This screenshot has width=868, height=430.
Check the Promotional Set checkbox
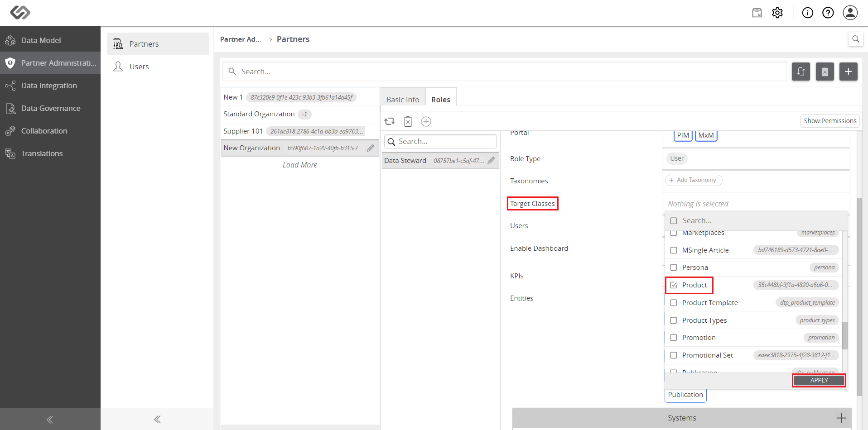(674, 355)
